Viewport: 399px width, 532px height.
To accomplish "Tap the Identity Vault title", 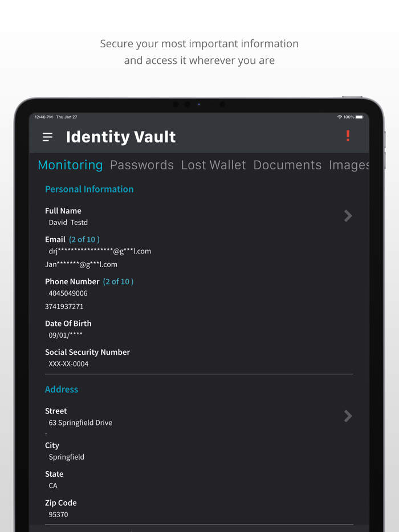I will tap(121, 137).
